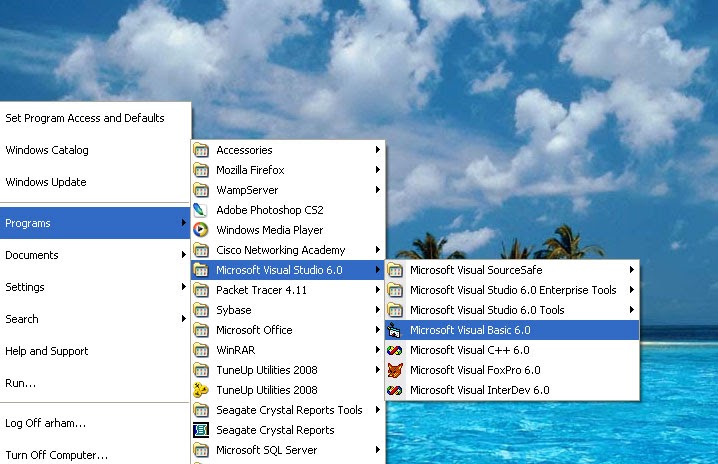Expand Accessories submenu arrow
Image resolution: width=718 pixels, height=464 pixels.
coord(378,149)
